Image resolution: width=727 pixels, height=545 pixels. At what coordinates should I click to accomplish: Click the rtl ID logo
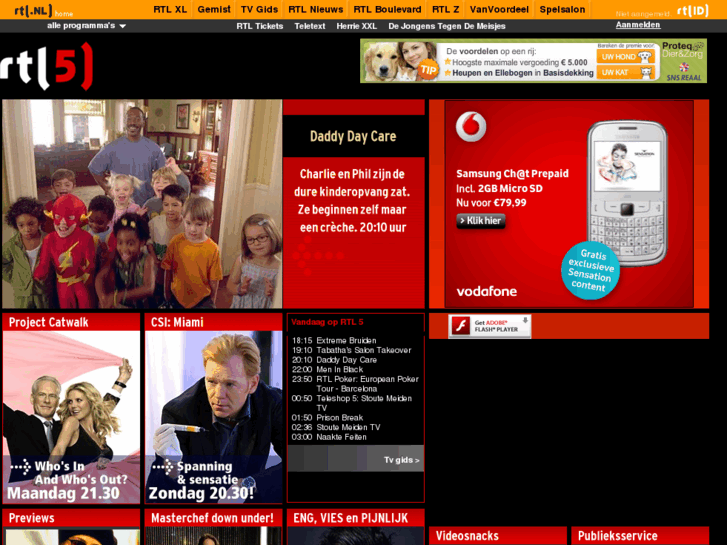pyautogui.click(x=693, y=11)
